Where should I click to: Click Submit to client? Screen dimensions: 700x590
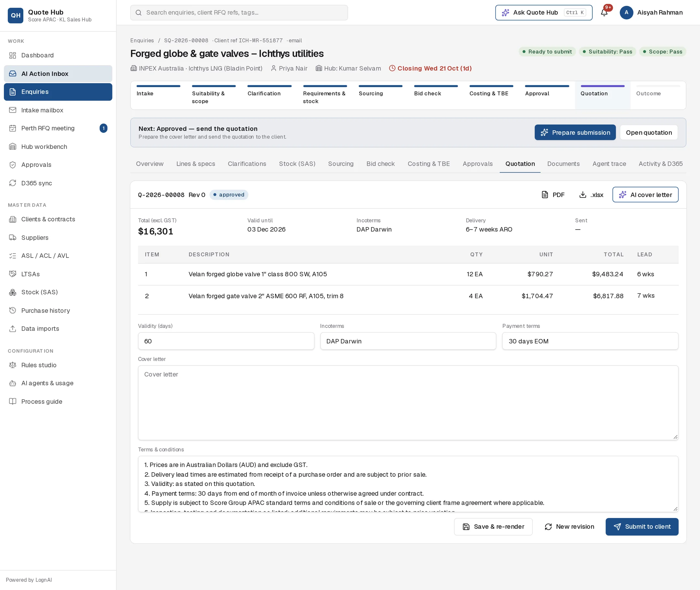coord(642,526)
